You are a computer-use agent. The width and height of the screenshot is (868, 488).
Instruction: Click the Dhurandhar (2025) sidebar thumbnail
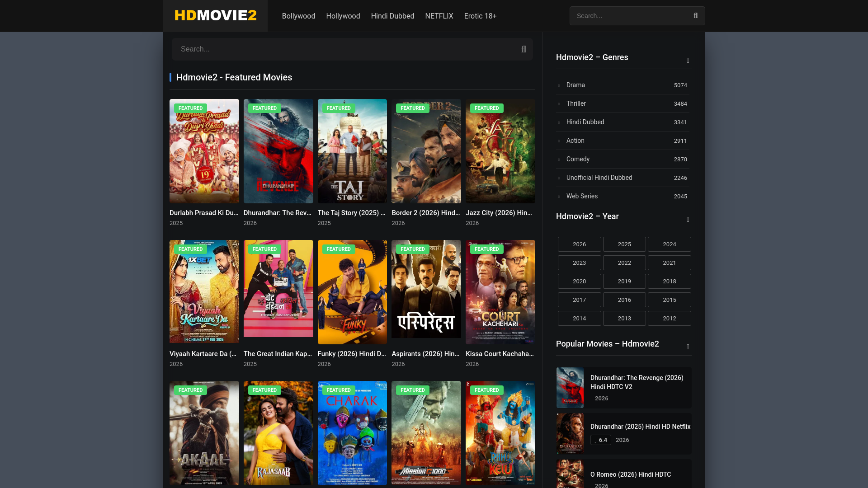pos(570,434)
